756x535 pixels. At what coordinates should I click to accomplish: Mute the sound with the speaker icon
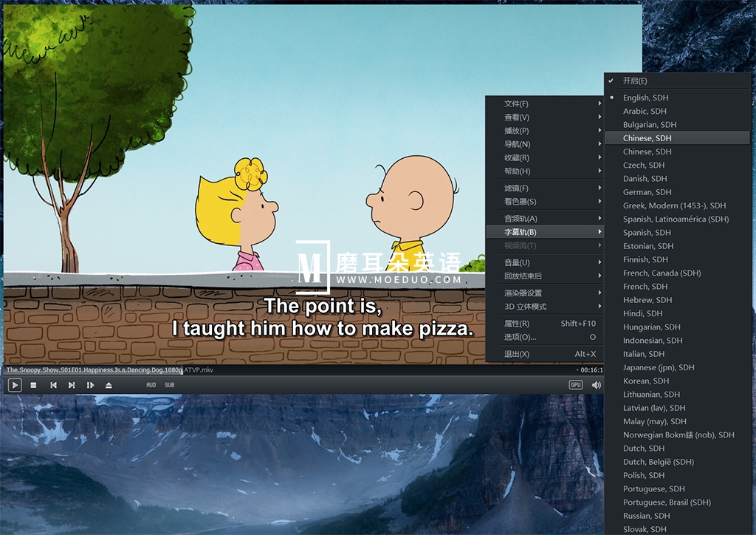(x=596, y=385)
